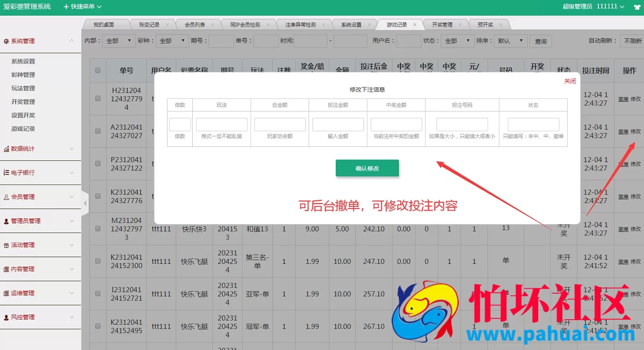Viewport: 644px width, 350px height.
Task: Click the 投注金额 input field in dialog
Action: point(338,125)
